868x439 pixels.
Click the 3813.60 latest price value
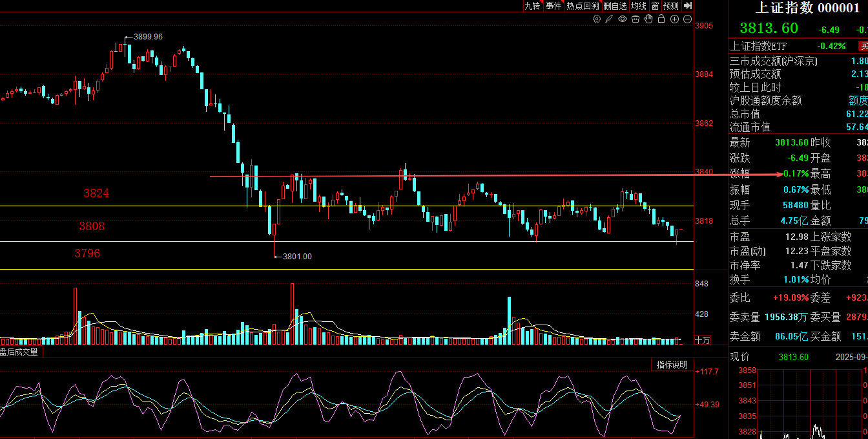[x=769, y=28]
